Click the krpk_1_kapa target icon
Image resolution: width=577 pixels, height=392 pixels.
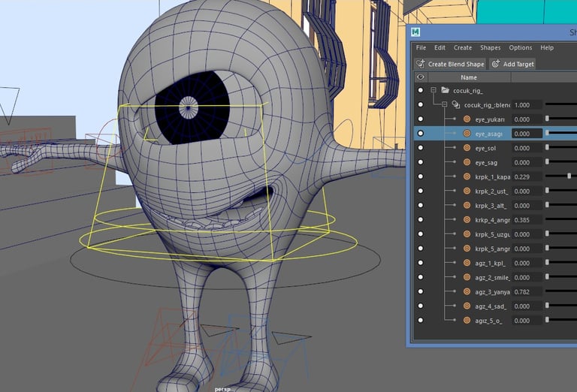(467, 176)
